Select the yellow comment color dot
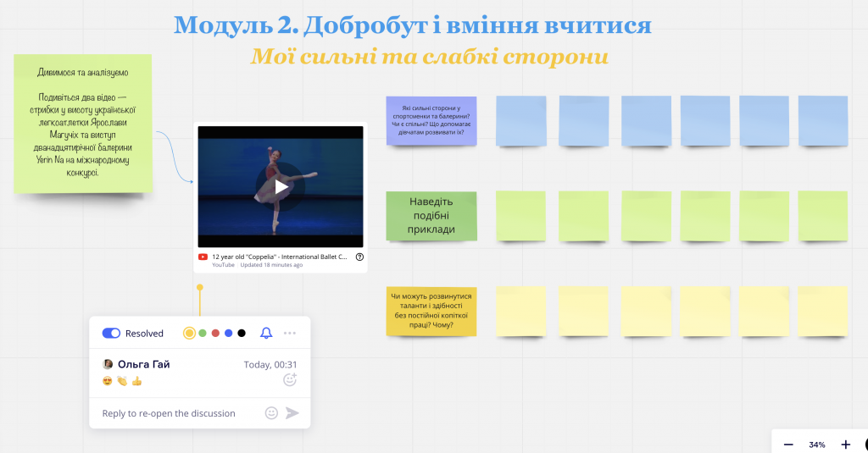The height and width of the screenshot is (453, 868). pos(189,333)
